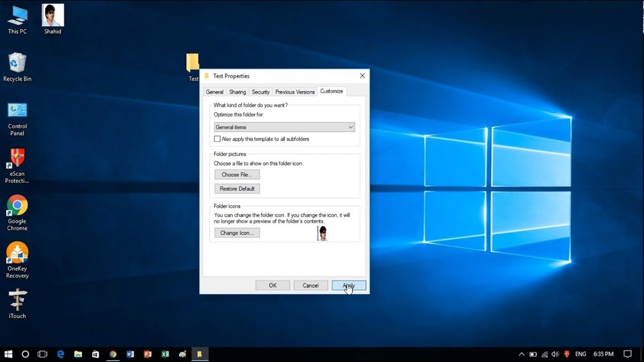The image size is (644, 362).
Task: Open the Recycle Bin
Action: tap(17, 63)
